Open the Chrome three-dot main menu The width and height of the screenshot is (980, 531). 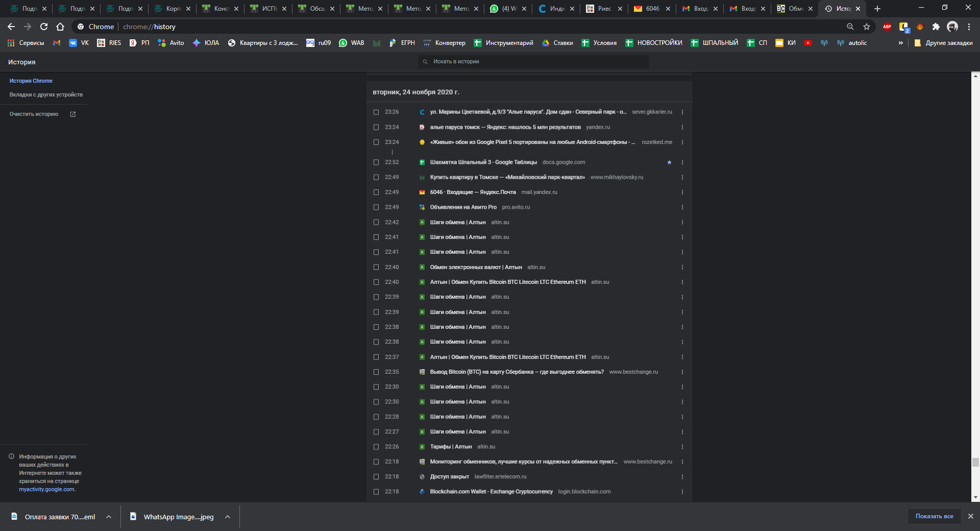(x=969, y=27)
